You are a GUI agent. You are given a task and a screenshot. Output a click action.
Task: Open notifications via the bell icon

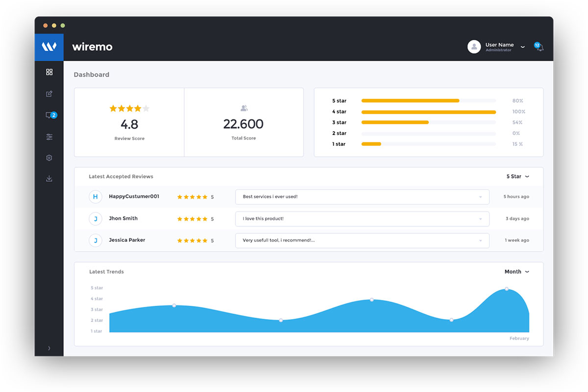539,46
